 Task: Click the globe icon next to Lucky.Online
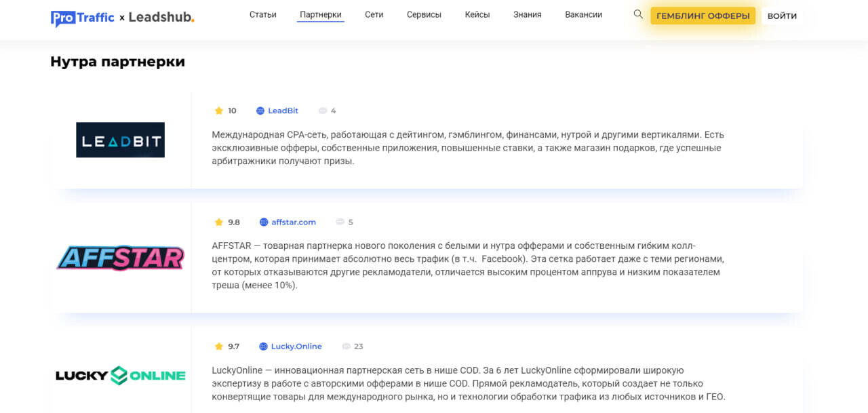pos(264,347)
